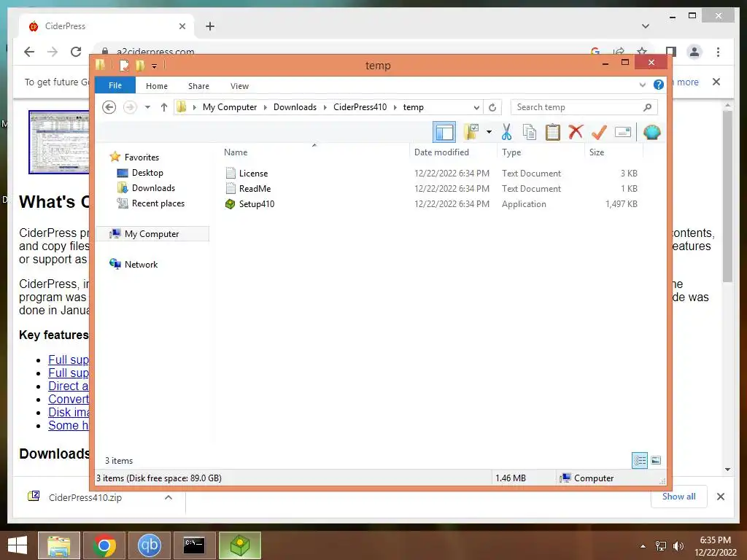Expand the address bar history dropdown
The width and height of the screenshot is (747, 560).
(476, 107)
